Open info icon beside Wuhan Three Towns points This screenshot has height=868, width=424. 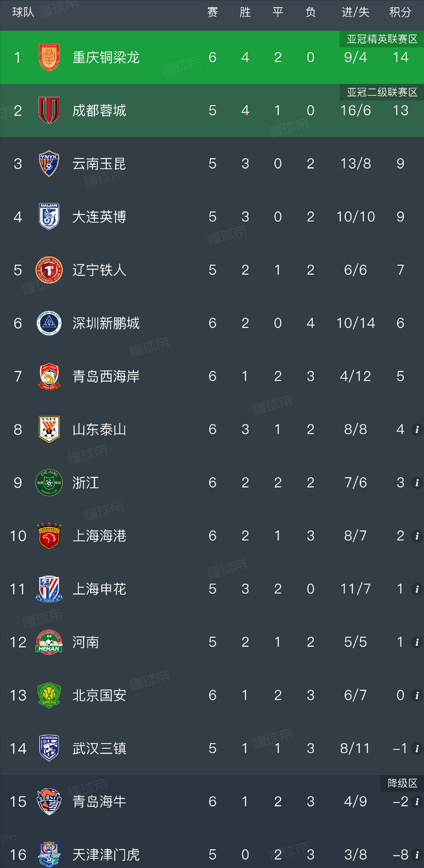(416, 749)
